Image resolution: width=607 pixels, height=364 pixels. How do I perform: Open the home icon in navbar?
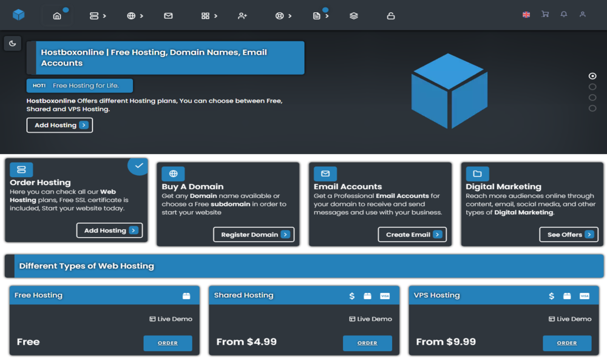click(x=57, y=16)
